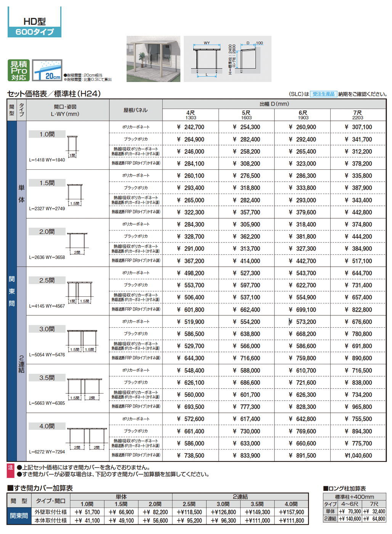The image size is (392, 534).
Task: Click the 2連結 type label in price table
Action: click(22, 364)
